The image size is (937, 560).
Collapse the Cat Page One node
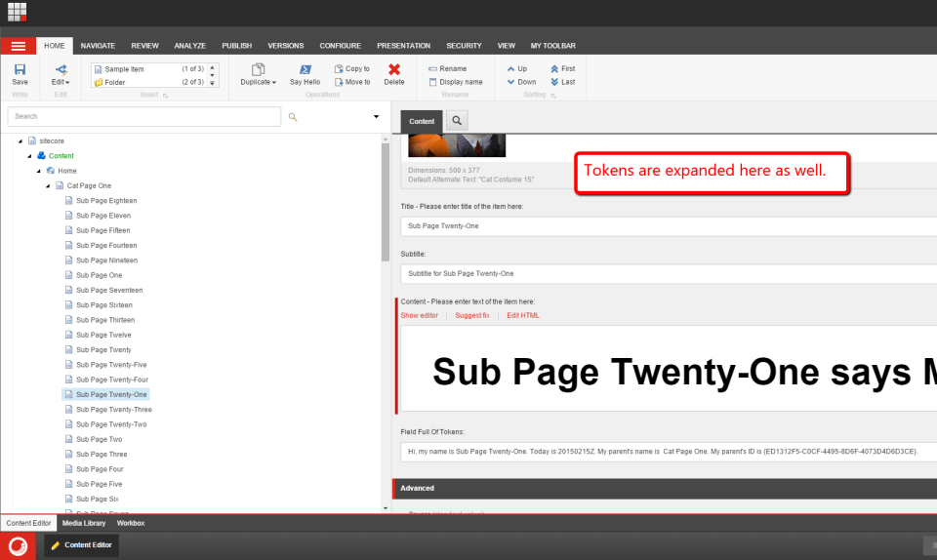(x=48, y=185)
